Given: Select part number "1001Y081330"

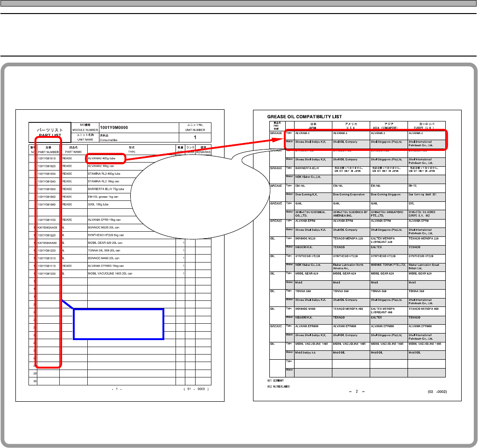Looking at the screenshot, I should [47, 274].
